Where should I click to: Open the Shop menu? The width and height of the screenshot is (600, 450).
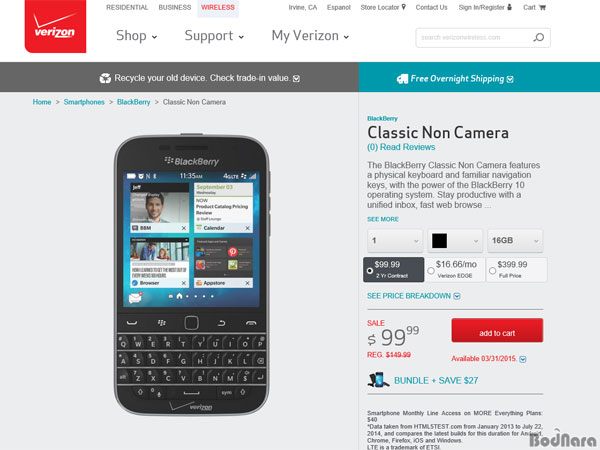coord(137,36)
